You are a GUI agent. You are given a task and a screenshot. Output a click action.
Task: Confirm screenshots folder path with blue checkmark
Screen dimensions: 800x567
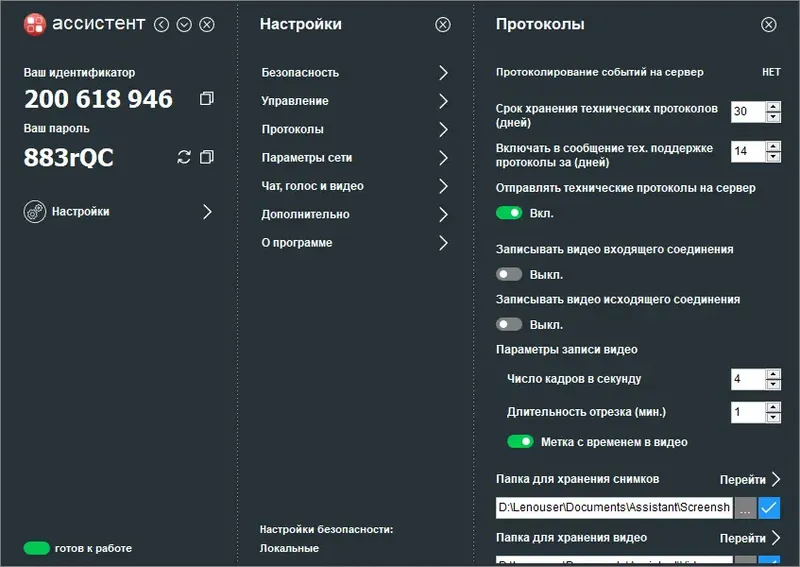769,508
